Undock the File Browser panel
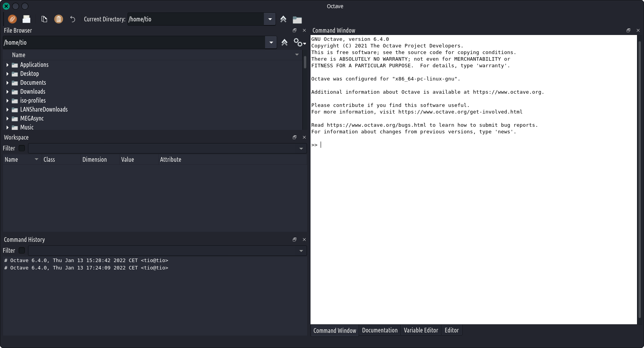The width and height of the screenshot is (644, 348). pyautogui.click(x=295, y=30)
